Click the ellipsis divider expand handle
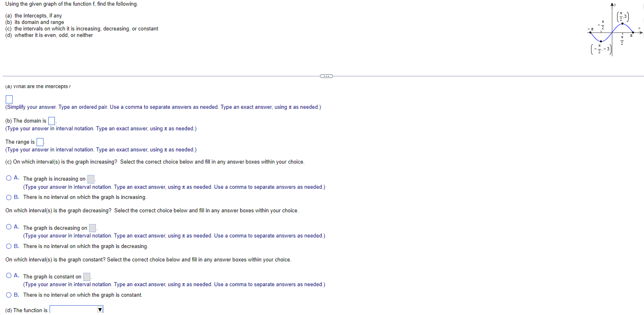This screenshot has width=644, height=315. (326, 76)
